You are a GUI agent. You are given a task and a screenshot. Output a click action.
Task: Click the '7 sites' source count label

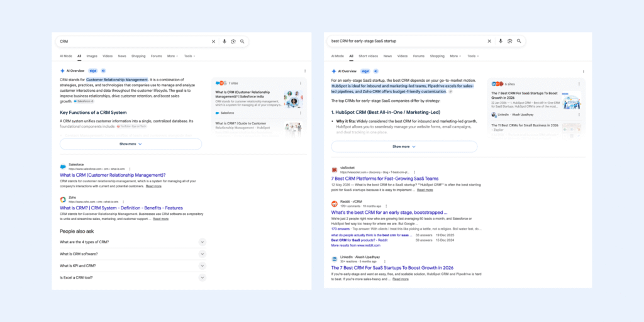click(x=233, y=83)
